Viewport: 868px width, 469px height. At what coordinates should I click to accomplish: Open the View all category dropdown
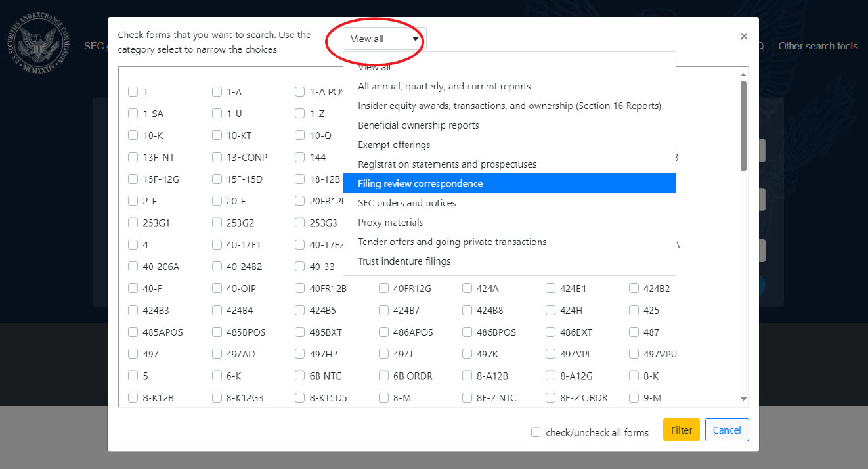(384, 39)
